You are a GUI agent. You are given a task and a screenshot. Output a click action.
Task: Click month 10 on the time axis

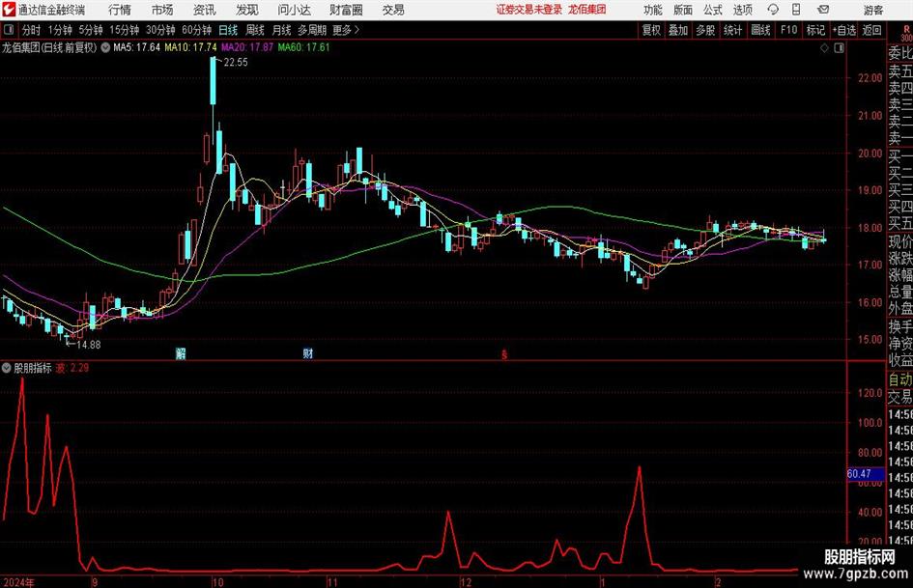(217, 582)
